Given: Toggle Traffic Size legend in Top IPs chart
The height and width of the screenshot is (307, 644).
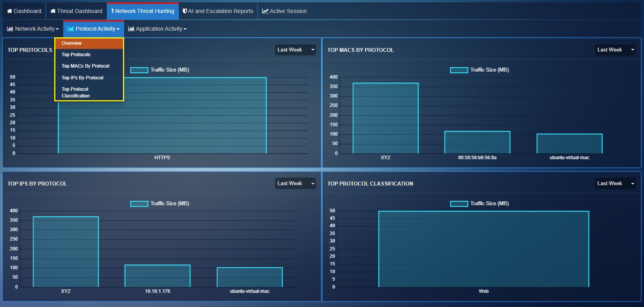Looking at the screenshot, I should pyautogui.click(x=160, y=204).
